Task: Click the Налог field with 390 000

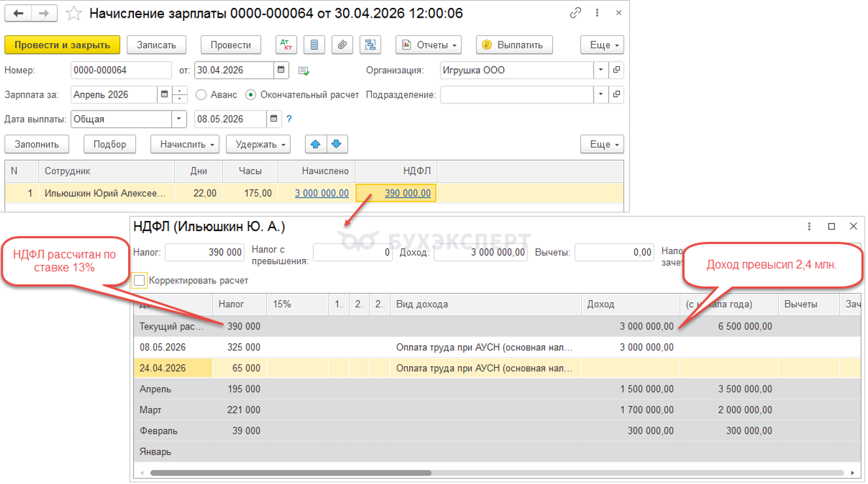Action: [x=205, y=252]
